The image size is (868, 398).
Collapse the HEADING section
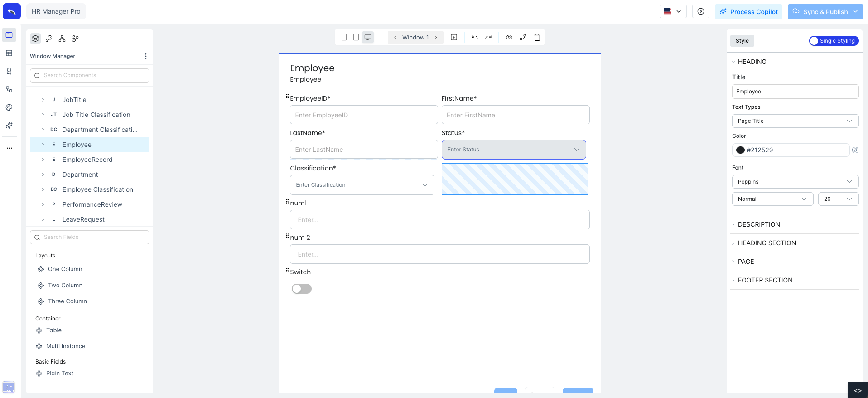(x=795, y=62)
